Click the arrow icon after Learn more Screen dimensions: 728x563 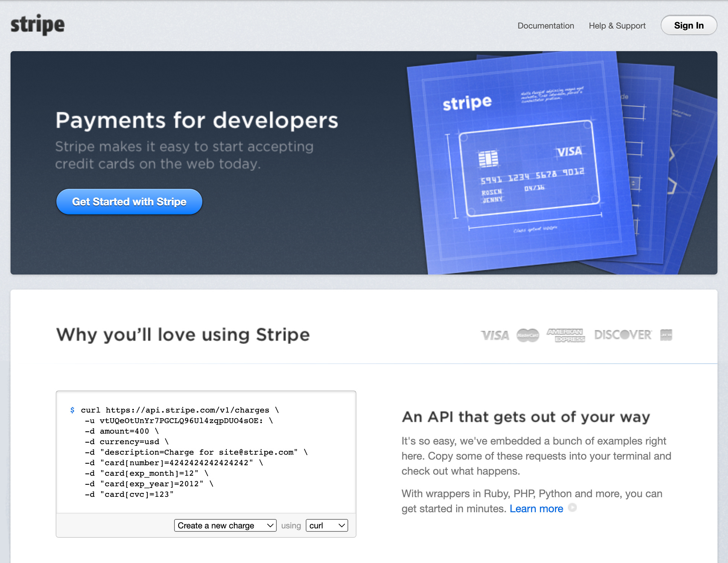pos(572,508)
